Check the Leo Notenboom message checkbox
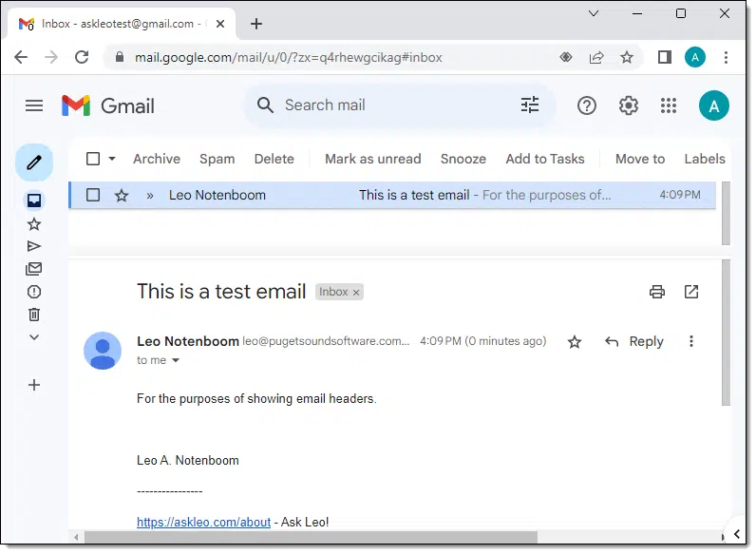The width and height of the screenshot is (756, 554). [x=93, y=196]
